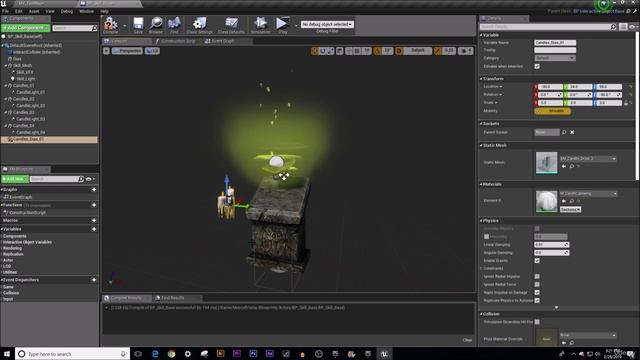Open Class Settings from the toolbar
640x360 pixels.
pos(200,24)
